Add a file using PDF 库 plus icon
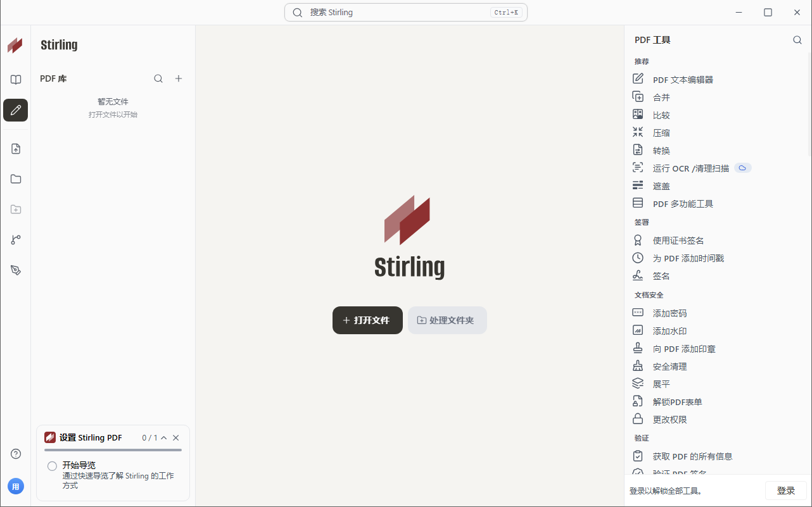This screenshot has height=507, width=812. tap(179, 78)
